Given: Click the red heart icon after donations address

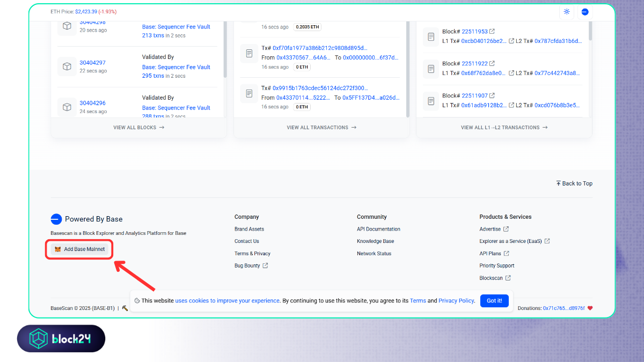Looking at the screenshot, I should (590, 308).
